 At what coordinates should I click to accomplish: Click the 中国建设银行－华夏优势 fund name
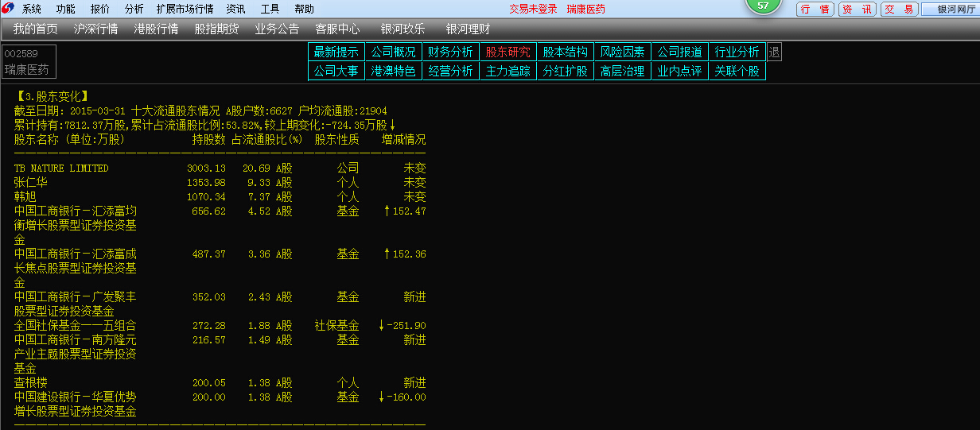pyautogui.click(x=76, y=397)
